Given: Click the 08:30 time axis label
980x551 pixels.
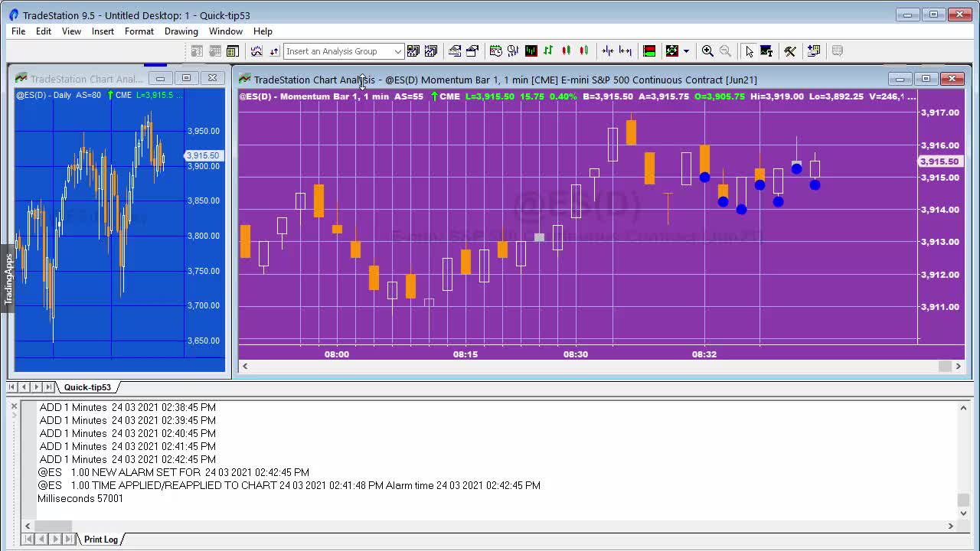Looking at the screenshot, I should pyautogui.click(x=576, y=354).
